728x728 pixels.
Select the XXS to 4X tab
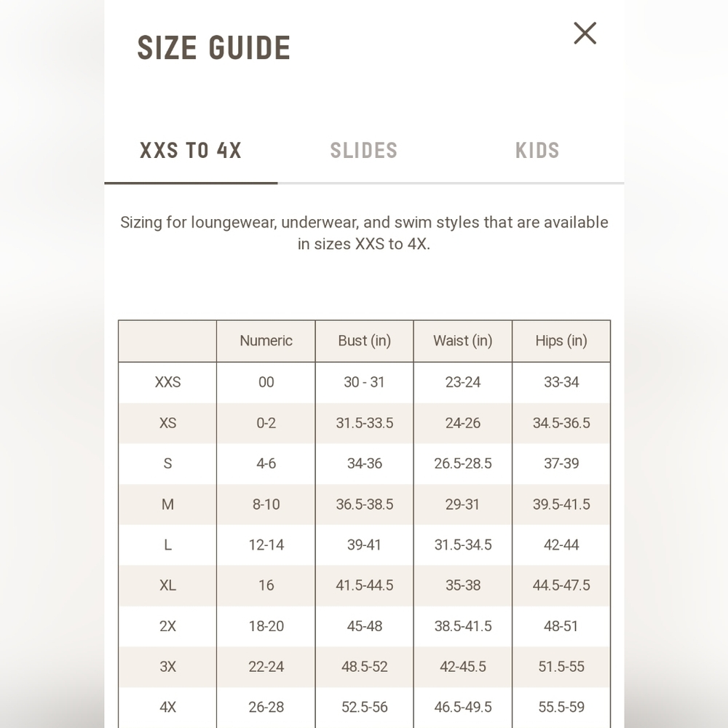click(191, 151)
